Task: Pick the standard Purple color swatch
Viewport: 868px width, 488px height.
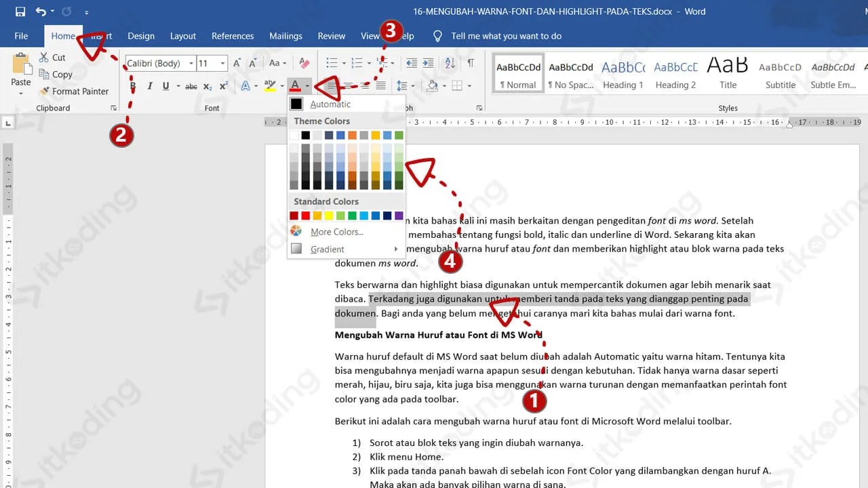Action: pos(399,216)
